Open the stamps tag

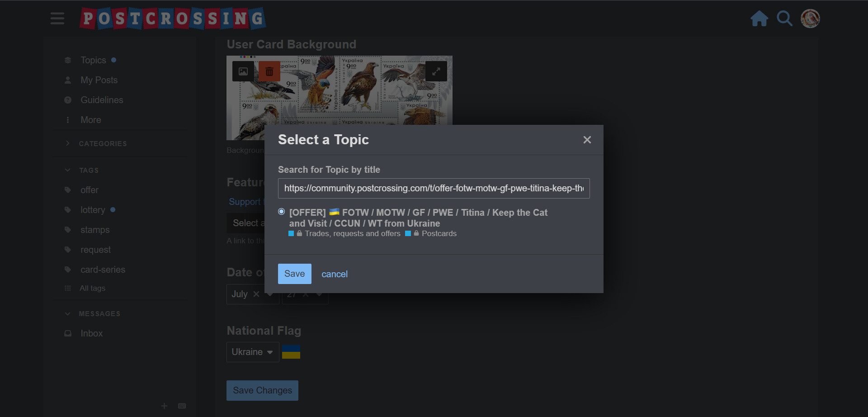tap(95, 230)
